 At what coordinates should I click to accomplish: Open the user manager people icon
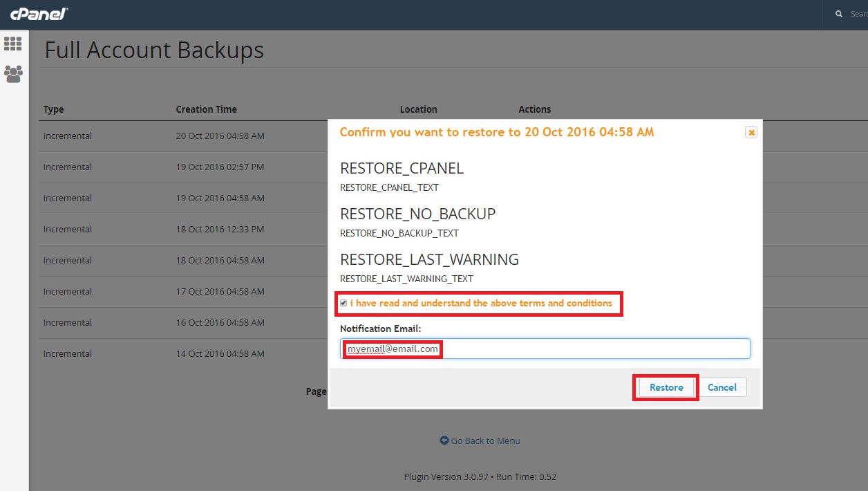[13, 73]
